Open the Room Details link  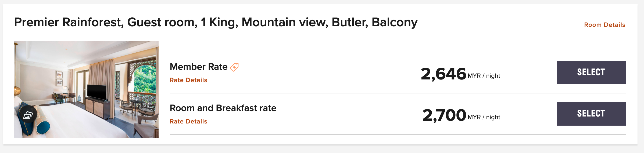click(x=604, y=25)
